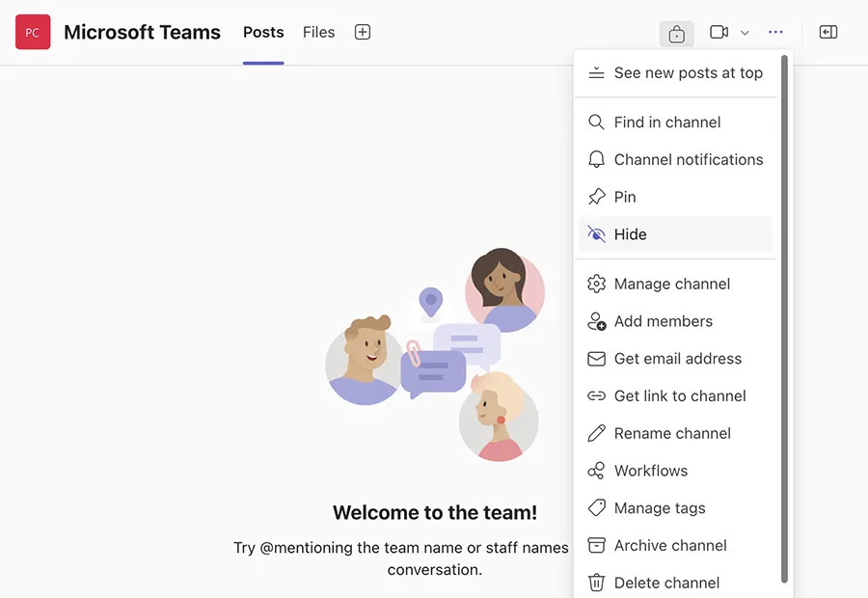Open the More options ellipsis menu
This screenshot has width=868, height=598.
775,33
